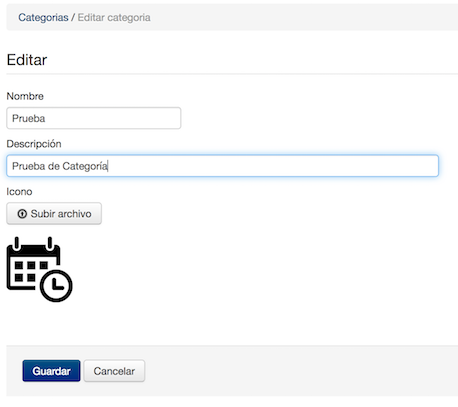Click the Editar categoria breadcrumb item
Screen dimensions: 458x407
(x=114, y=17)
